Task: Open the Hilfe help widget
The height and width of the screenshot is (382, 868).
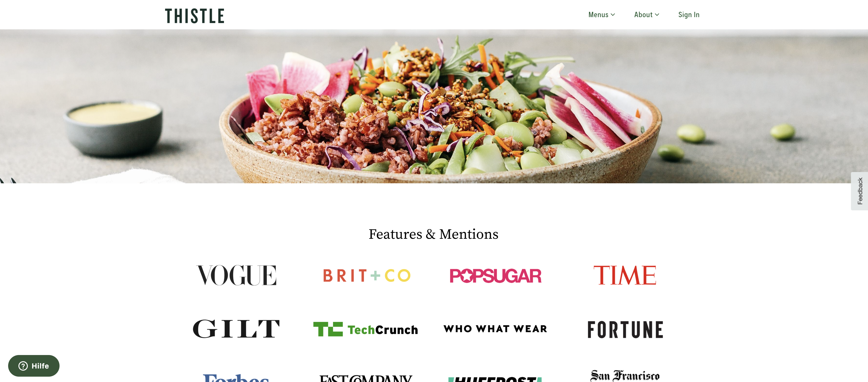Action: coord(34,366)
